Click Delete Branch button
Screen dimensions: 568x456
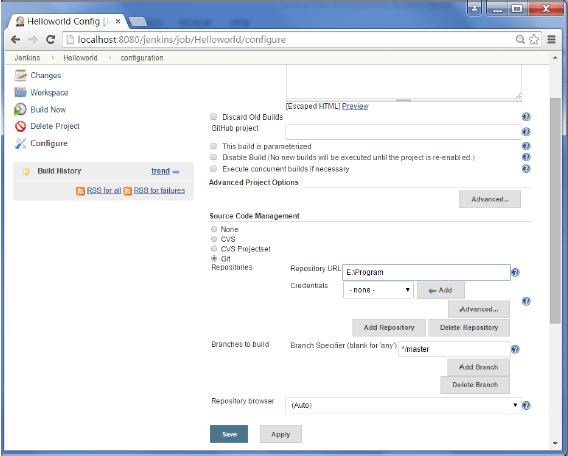475,385
